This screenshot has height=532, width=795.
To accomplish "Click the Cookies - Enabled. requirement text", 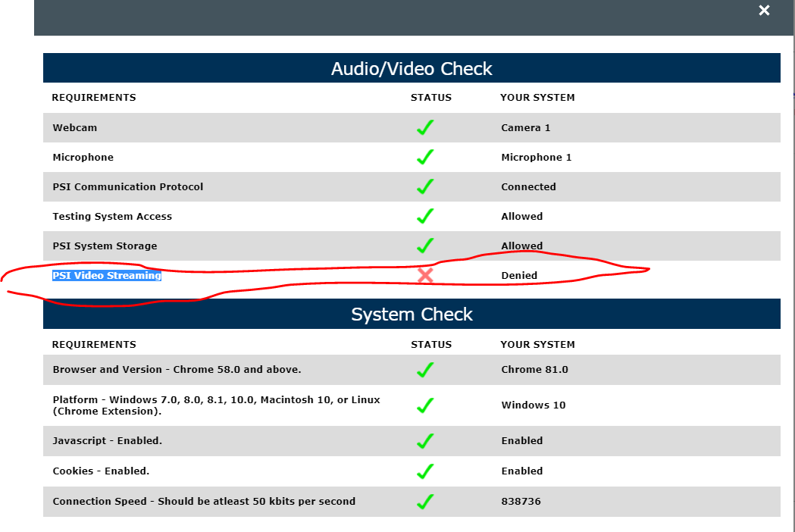I will coord(101,471).
